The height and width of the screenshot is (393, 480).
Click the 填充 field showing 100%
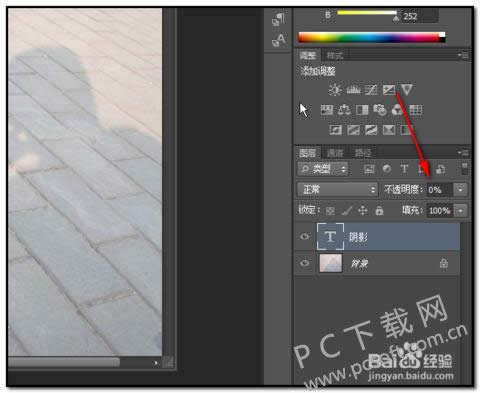pos(440,211)
